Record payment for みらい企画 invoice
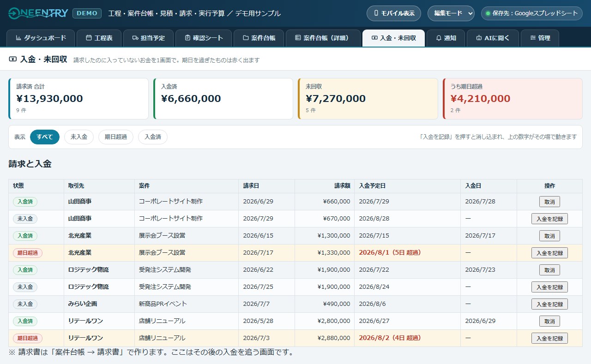 549,304
